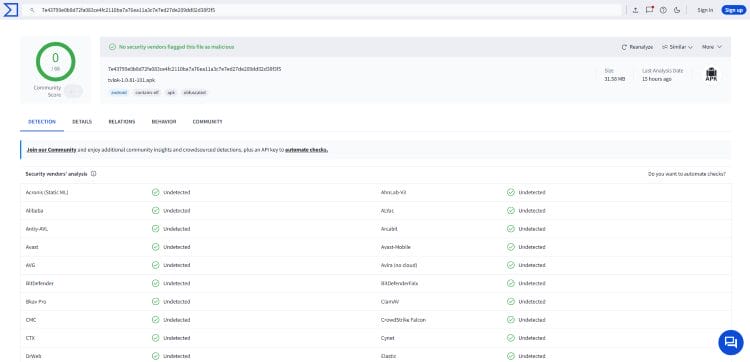
Task: Click the CMC row check icon
Action: click(x=155, y=319)
